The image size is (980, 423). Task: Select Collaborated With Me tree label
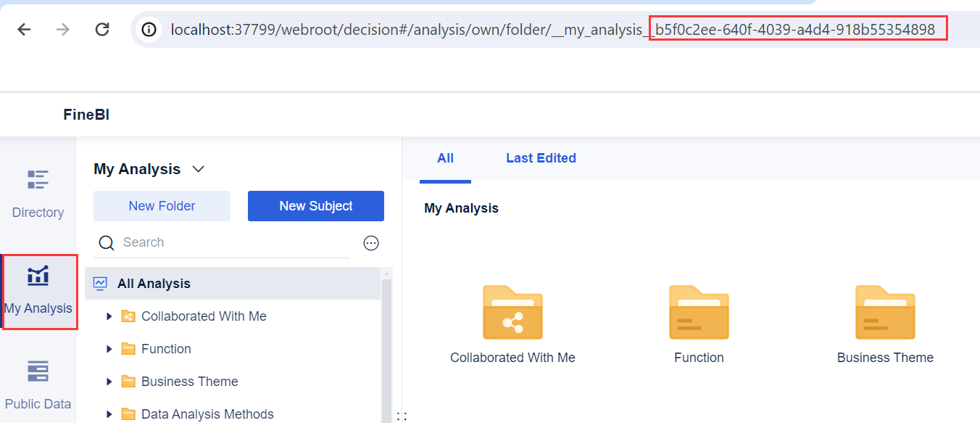pyautogui.click(x=204, y=316)
